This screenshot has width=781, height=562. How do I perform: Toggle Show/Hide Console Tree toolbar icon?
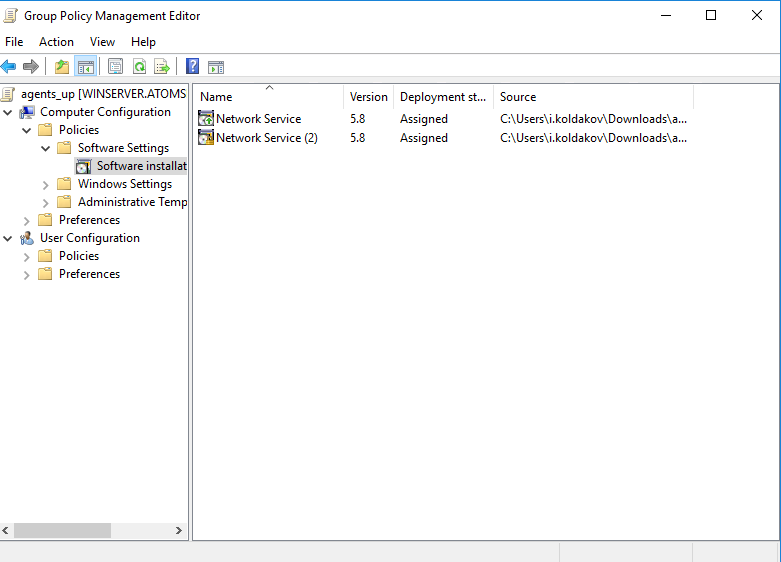(x=86, y=67)
